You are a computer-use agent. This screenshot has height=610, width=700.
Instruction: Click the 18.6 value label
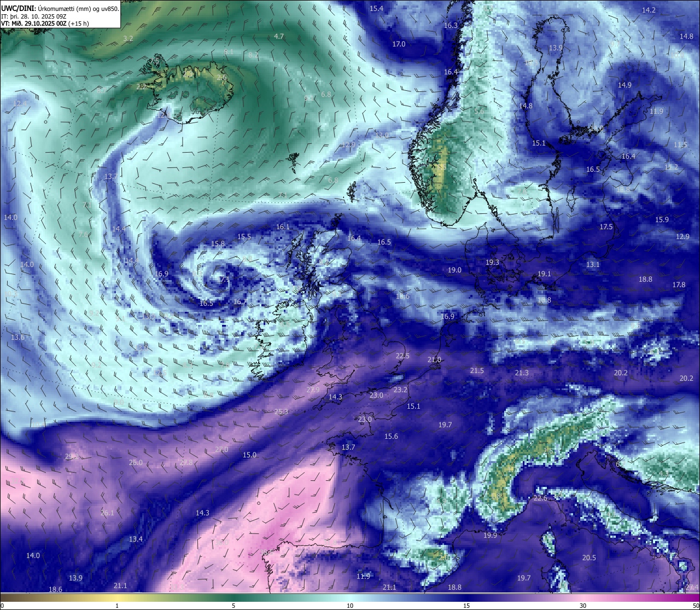pos(55,589)
